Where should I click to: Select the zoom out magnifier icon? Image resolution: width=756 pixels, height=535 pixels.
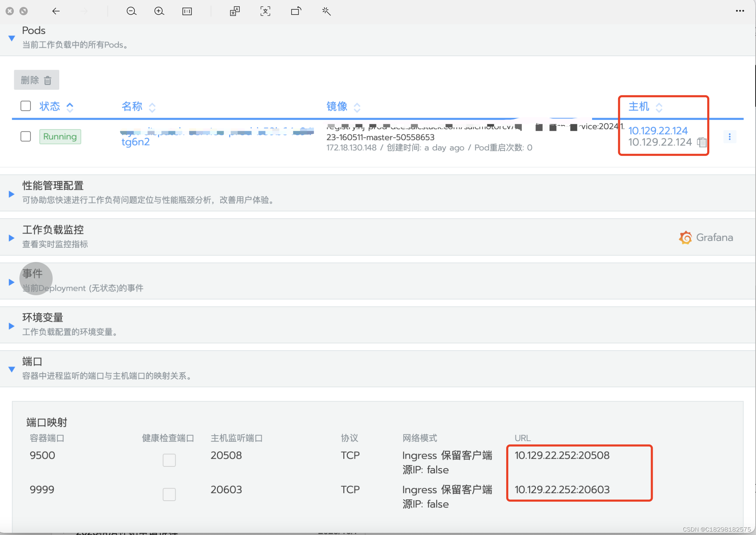tap(131, 11)
